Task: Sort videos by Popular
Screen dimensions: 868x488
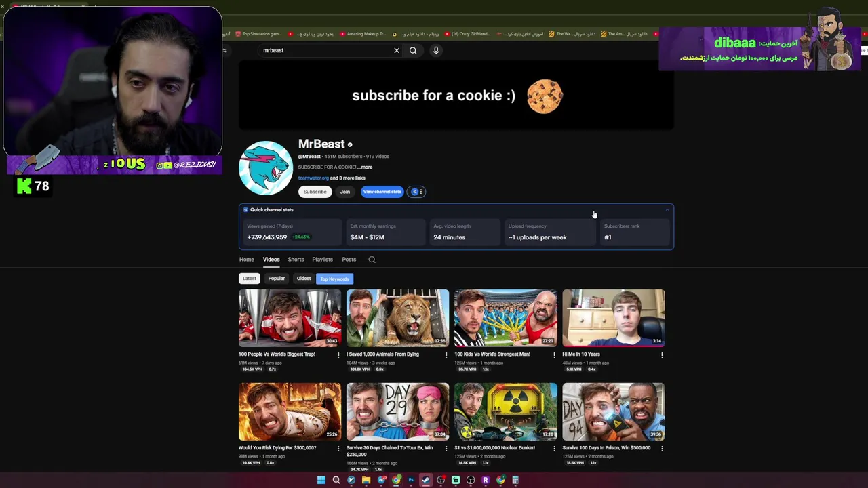Action: coord(276,279)
